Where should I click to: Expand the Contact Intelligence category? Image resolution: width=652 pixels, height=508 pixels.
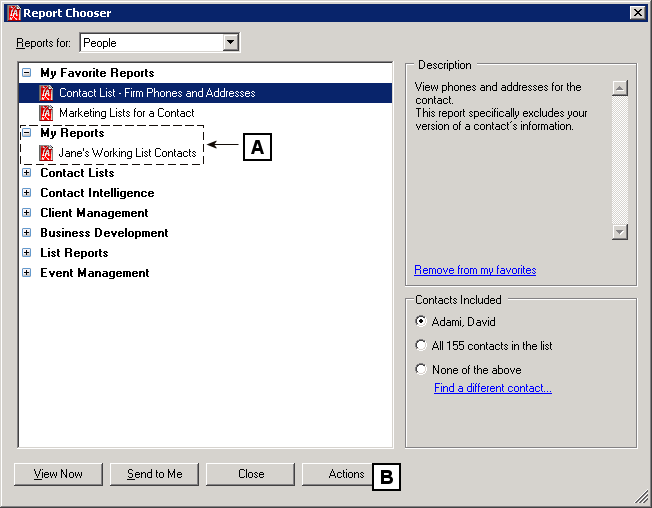[27, 192]
